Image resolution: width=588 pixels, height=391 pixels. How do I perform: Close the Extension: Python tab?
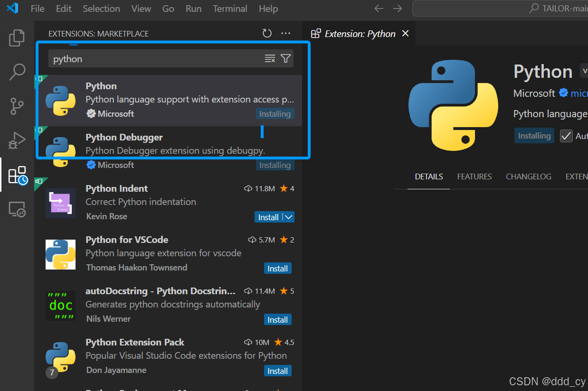[405, 33]
